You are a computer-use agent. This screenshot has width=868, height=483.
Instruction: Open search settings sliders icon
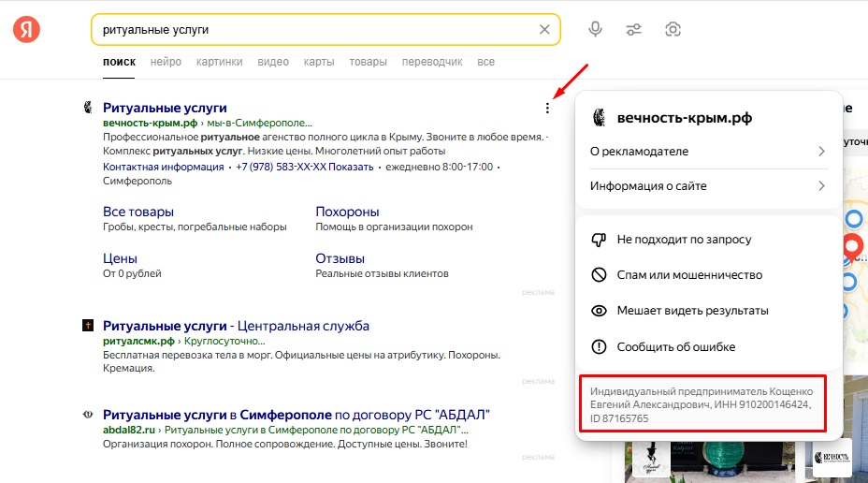pos(634,29)
